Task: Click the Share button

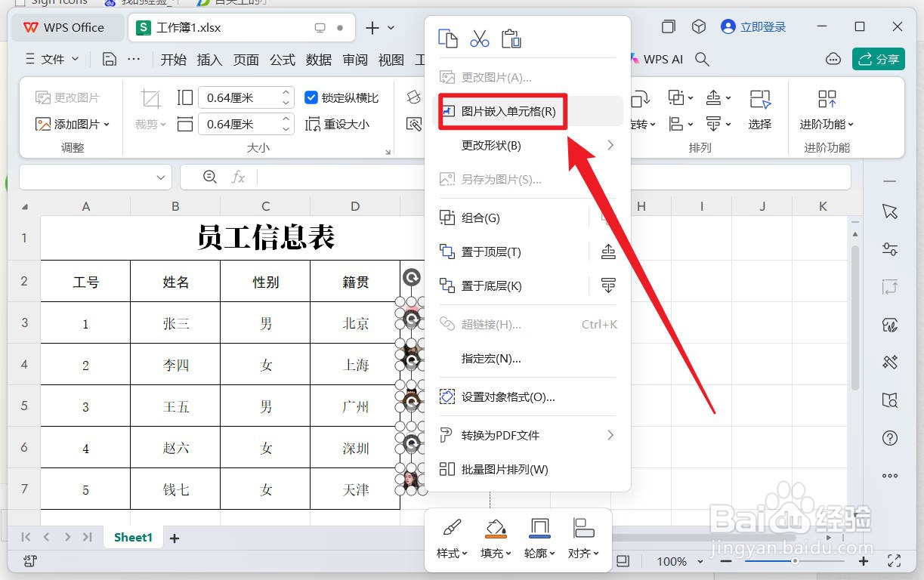Action: [x=879, y=59]
